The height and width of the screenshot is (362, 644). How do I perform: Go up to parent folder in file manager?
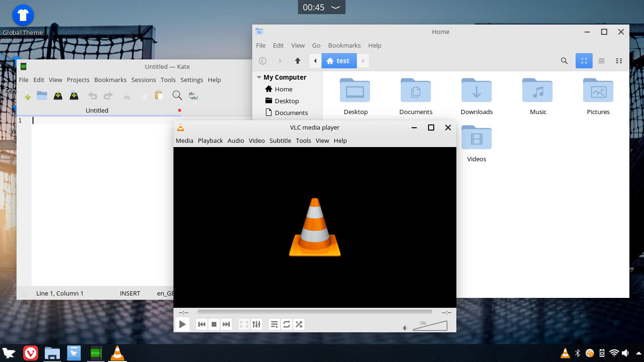297,61
